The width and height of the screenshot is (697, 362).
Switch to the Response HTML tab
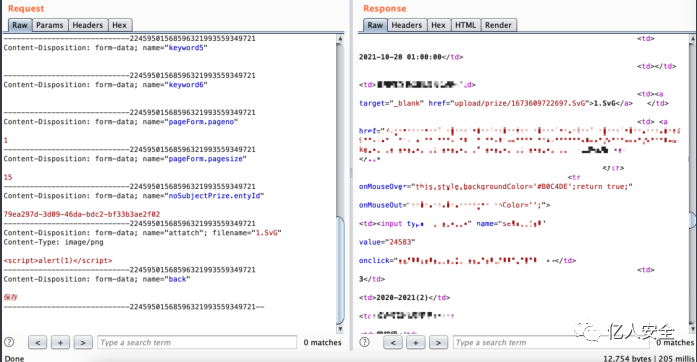pos(465,25)
